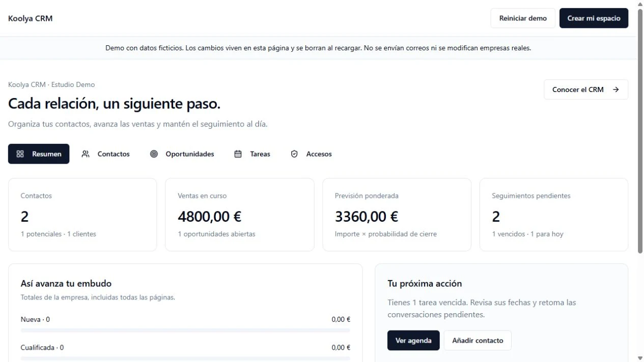Viewport: 644px width, 362px height.
Task: Click the Reiniciar demo button
Action: pos(523,18)
